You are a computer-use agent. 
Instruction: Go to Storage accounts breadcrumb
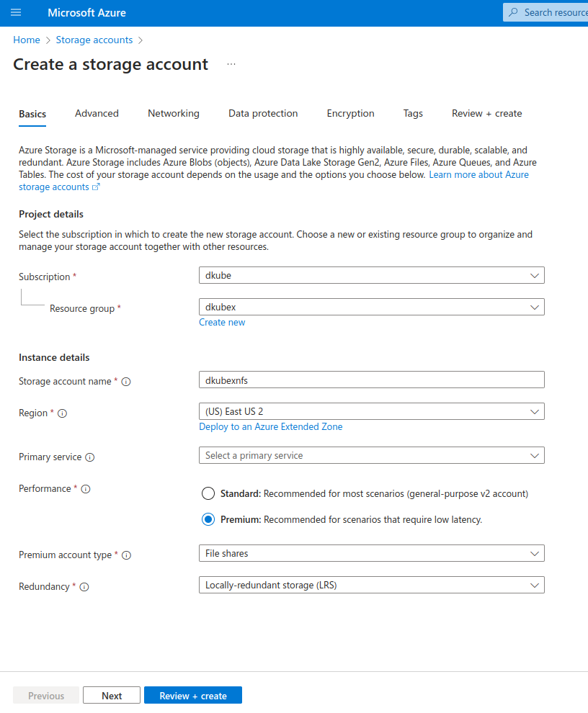click(94, 40)
